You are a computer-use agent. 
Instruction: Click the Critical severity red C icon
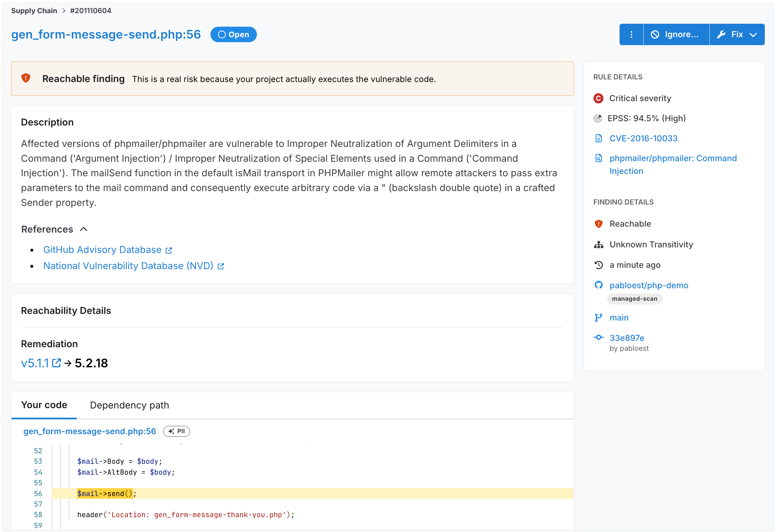pyautogui.click(x=598, y=98)
